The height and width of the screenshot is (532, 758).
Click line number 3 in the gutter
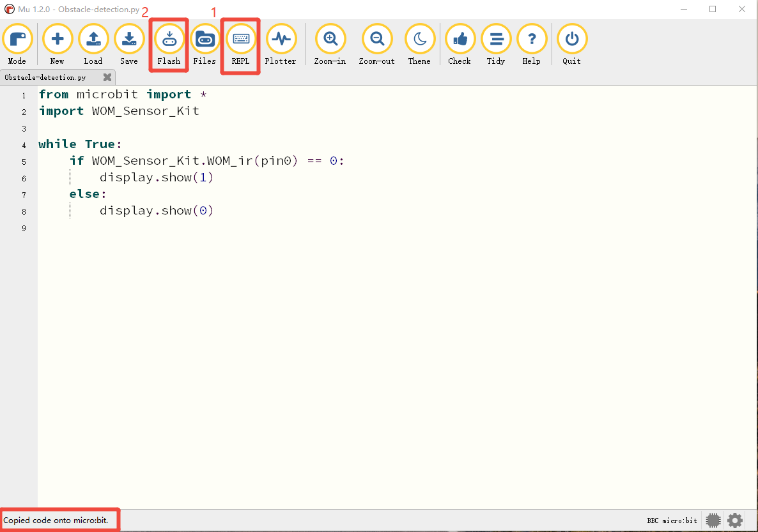coord(24,128)
